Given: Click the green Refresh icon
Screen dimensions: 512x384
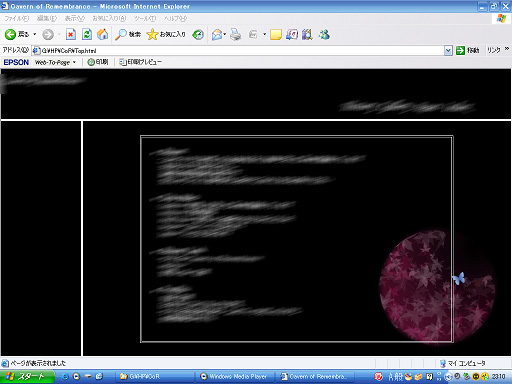Looking at the screenshot, I should [87, 34].
